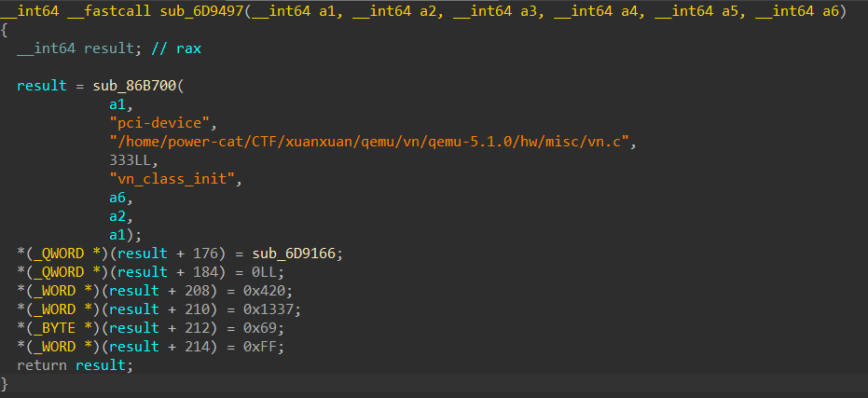Select the _BYTE type cast
The image size is (868, 398).
point(52,328)
